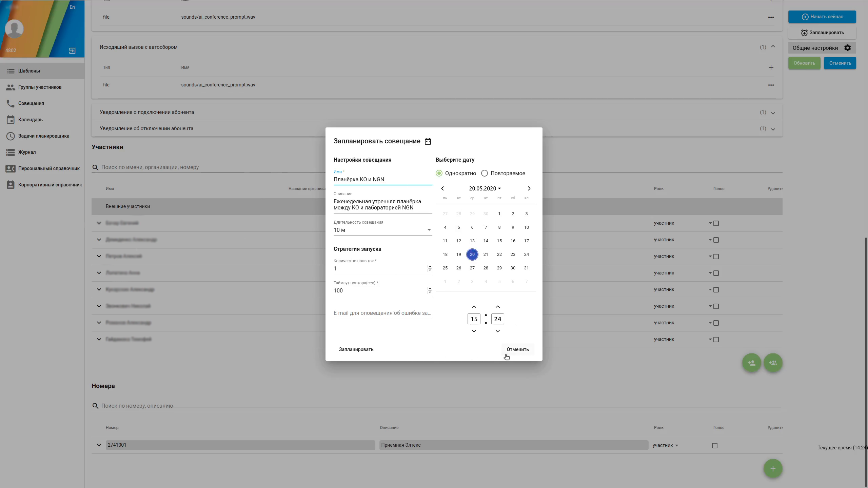
Task: Click the calendar icon beside the dialog title
Action: [428, 141]
